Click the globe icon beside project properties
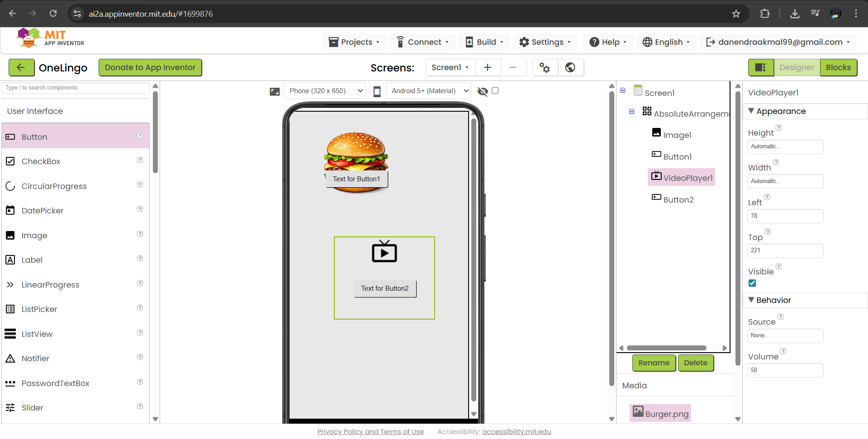868x439 pixels. pos(570,67)
